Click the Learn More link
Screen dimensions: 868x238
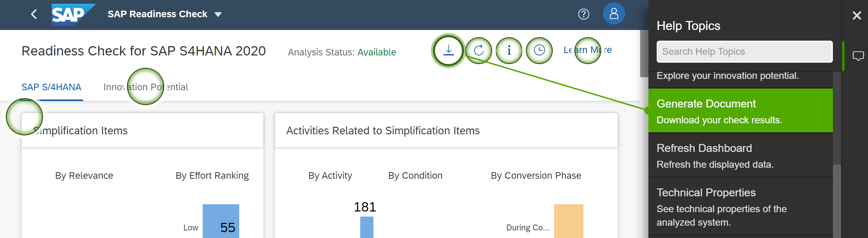(588, 50)
